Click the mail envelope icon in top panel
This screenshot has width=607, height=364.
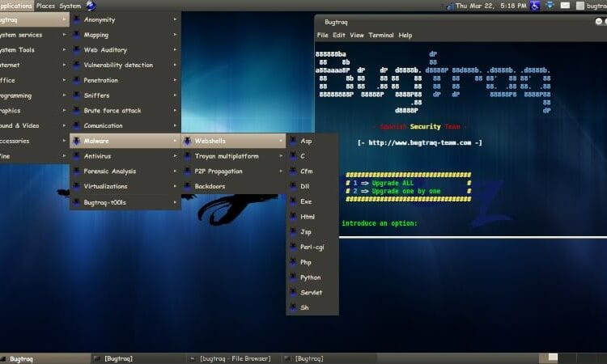pyautogui.click(x=565, y=6)
